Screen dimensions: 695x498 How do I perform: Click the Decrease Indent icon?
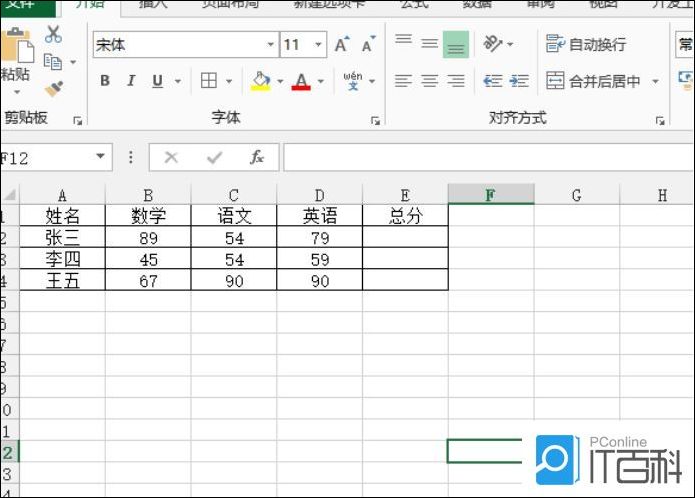point(492,81)
